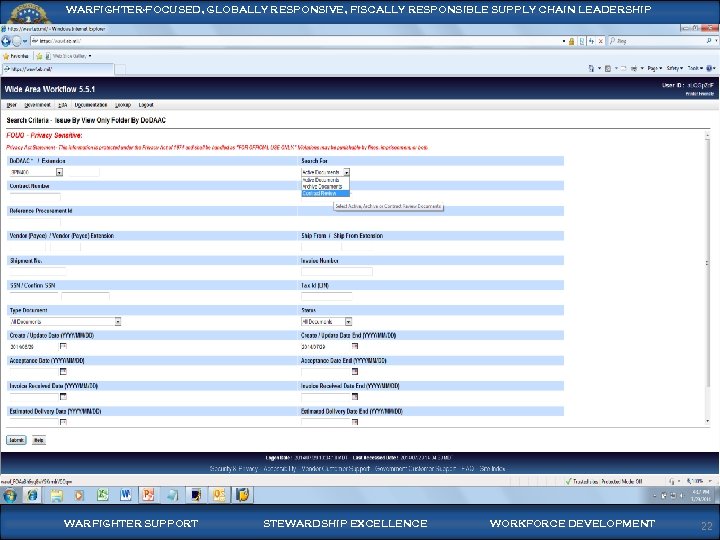Open calendar for Create / Update Date End
Image resolution: width=720 pixels, height=540 pixels.
click(x=355, y=346)
